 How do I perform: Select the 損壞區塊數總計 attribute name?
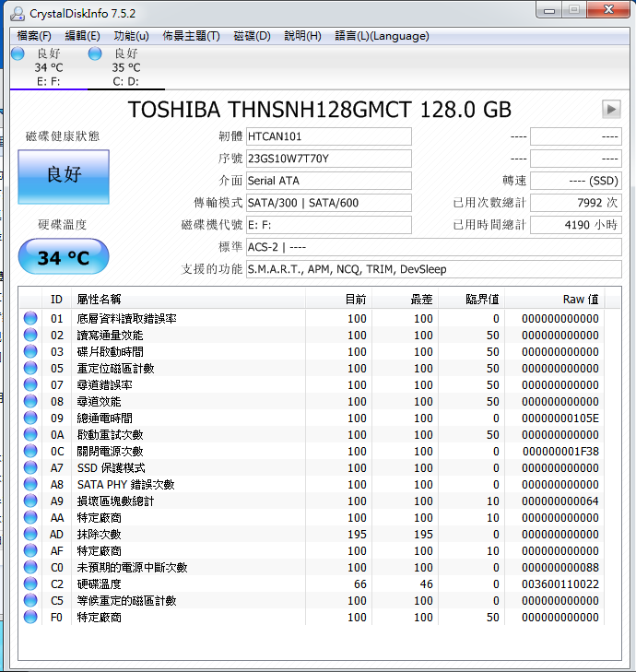coord(115,501)
